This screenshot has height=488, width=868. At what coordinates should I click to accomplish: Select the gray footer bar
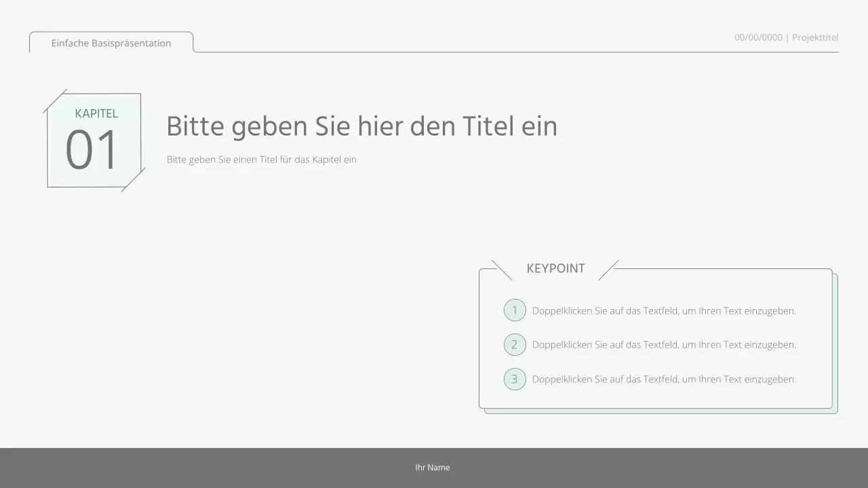pos(203,467)
